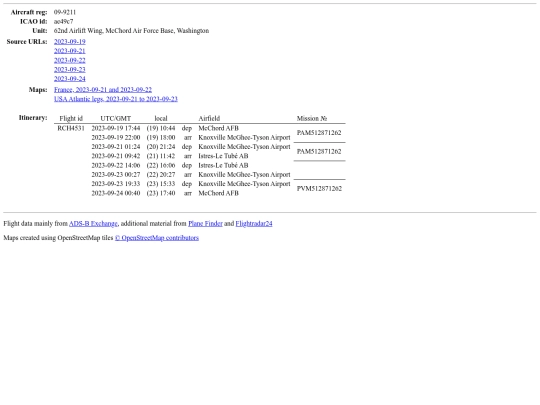Click the 2023-09-23 19:33 UTC cell
This screenshot has height=405, width=540.
pos(116,184)
